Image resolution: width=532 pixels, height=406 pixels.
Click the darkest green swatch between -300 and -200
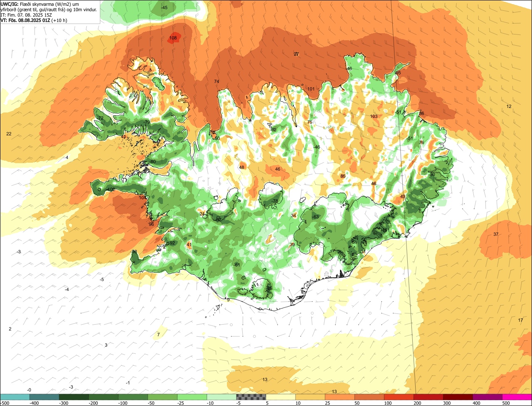74,397
